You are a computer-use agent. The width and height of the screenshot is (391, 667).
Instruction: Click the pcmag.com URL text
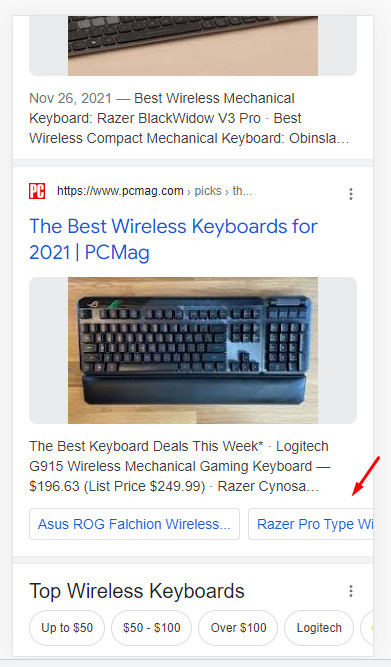pos(120,191)
